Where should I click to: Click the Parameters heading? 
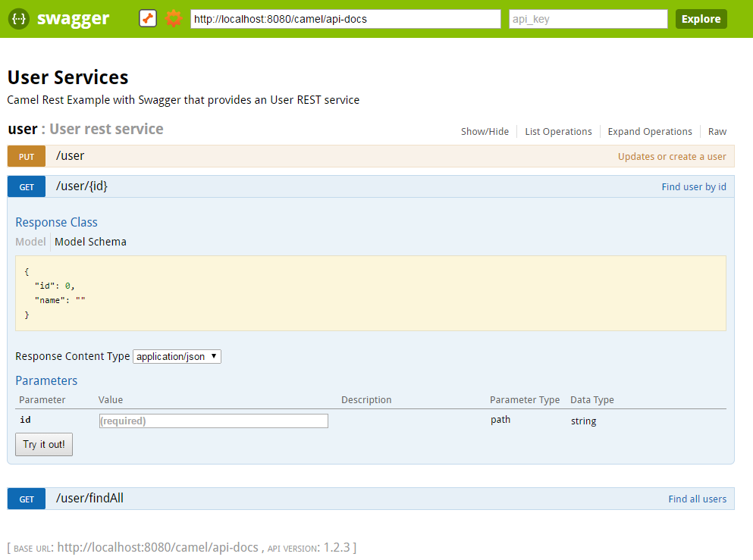pyautogui.click(x=46, y=380)
